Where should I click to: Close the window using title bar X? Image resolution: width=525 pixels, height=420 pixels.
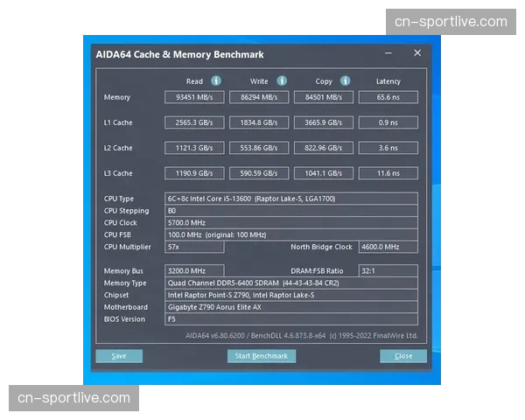417,53
